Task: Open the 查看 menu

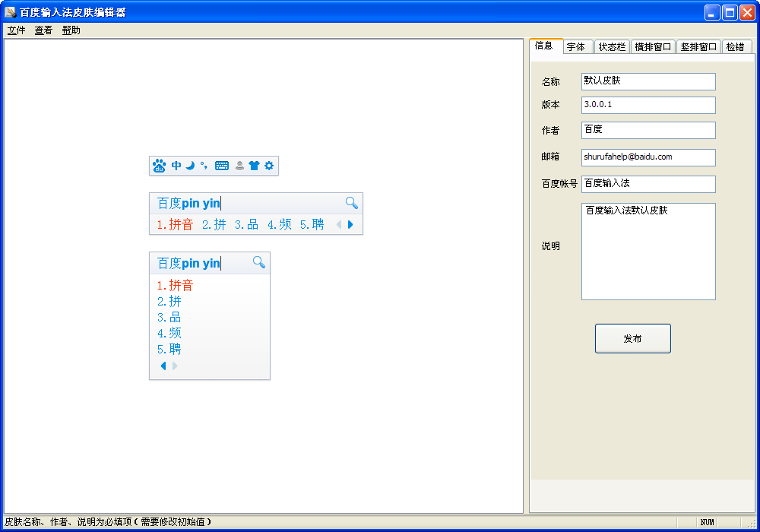Action: click(x=43, y=30)
